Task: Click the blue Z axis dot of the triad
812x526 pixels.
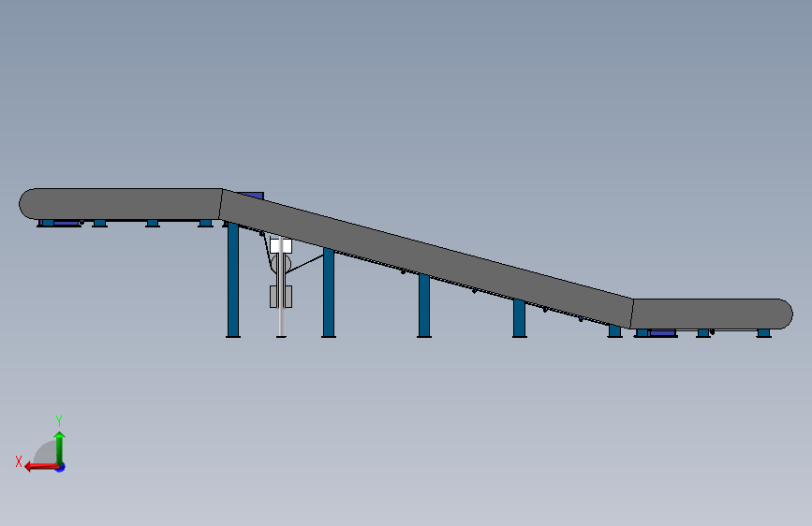Action: pos(61,468)
